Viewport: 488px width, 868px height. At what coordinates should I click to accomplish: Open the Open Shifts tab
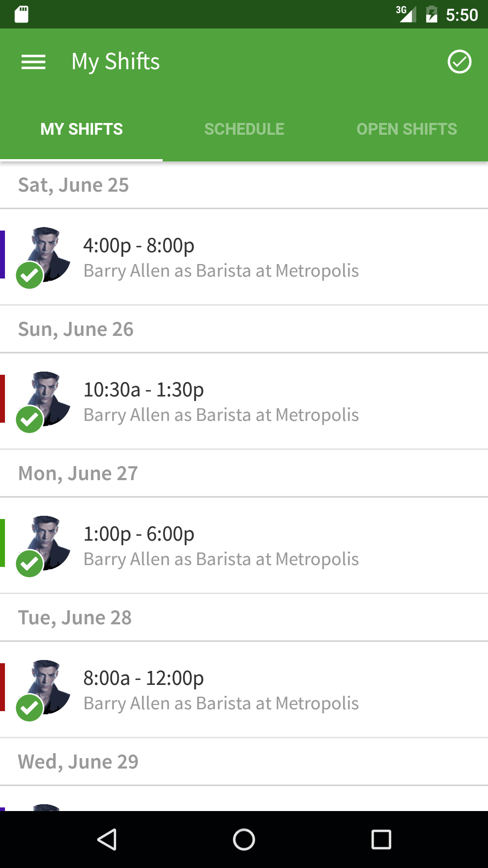(x=407, y=129)
